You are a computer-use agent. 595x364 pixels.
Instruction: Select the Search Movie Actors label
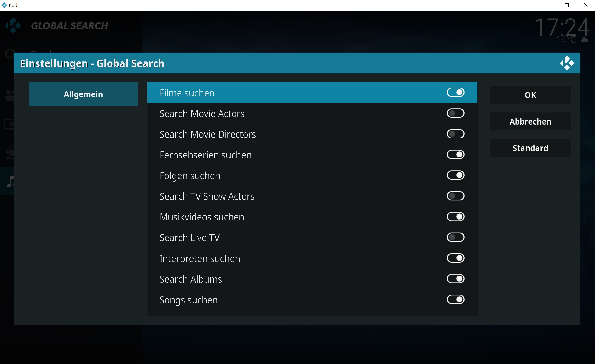tap(202, 114)
